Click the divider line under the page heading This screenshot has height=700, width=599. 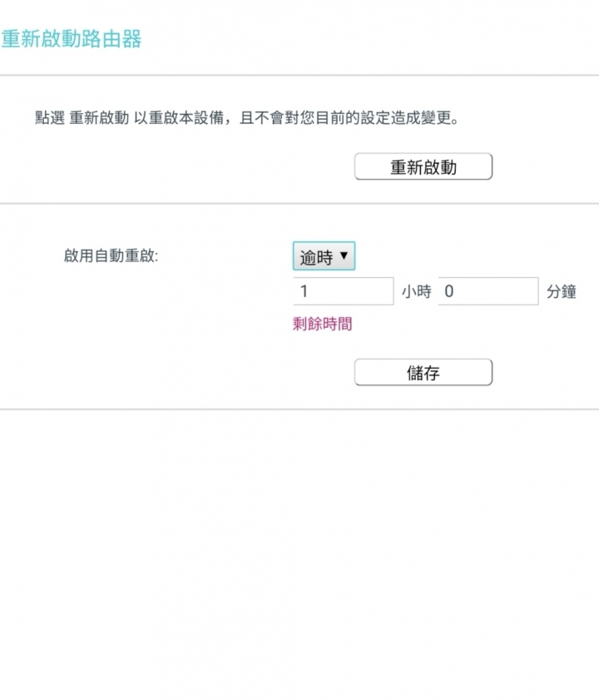tap(299, 76)
